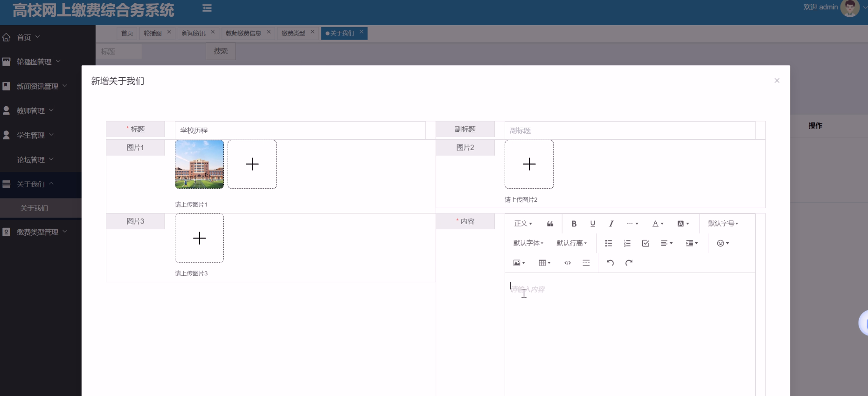Open the insert image menu
Screen dimensions: 868x396
pos(519,263)
